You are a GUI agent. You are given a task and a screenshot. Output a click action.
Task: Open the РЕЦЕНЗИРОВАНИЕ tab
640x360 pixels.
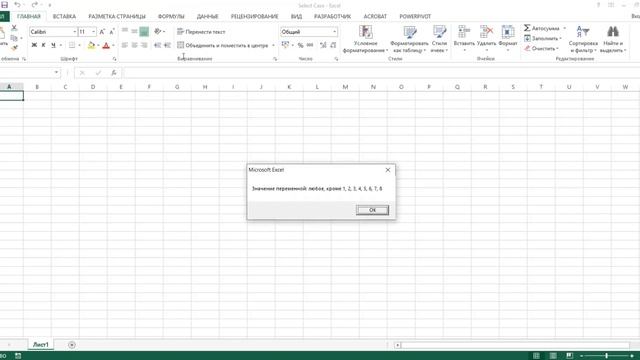[254, 16]
